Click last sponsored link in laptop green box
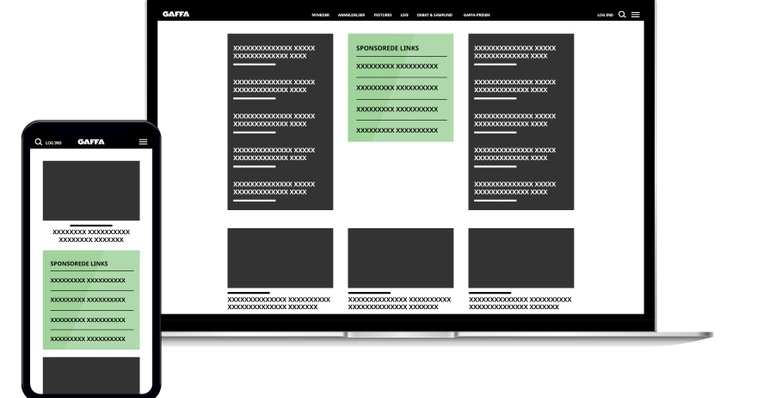The image size is (757, 398). (397, 130)
